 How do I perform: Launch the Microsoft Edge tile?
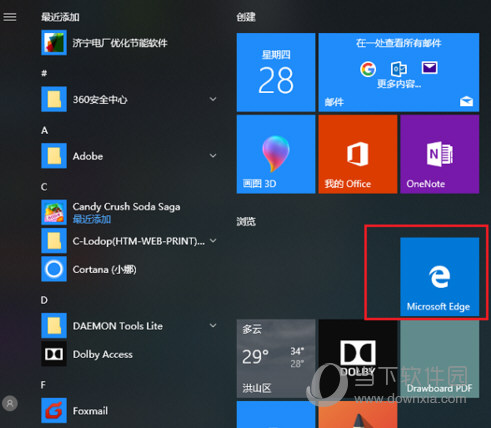tap(440, 277)
